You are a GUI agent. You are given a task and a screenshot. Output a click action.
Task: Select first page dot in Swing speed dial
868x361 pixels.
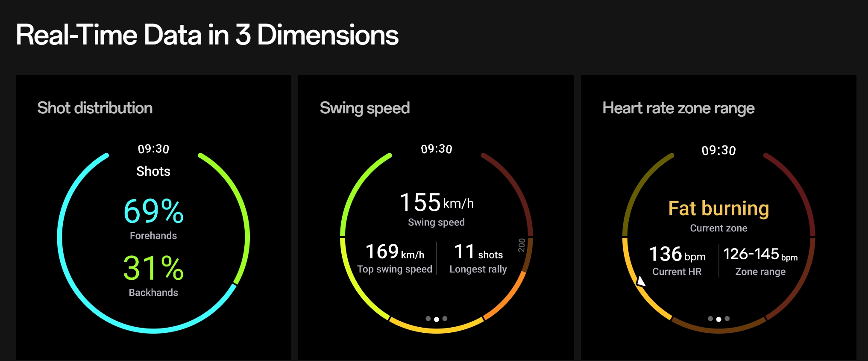click(428, 319)
